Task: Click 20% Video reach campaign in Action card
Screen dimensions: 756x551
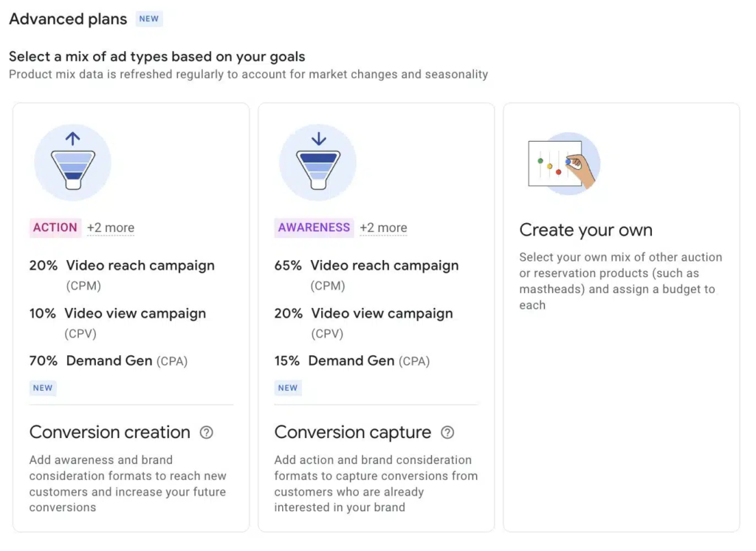Action: [x=123, y=266]
